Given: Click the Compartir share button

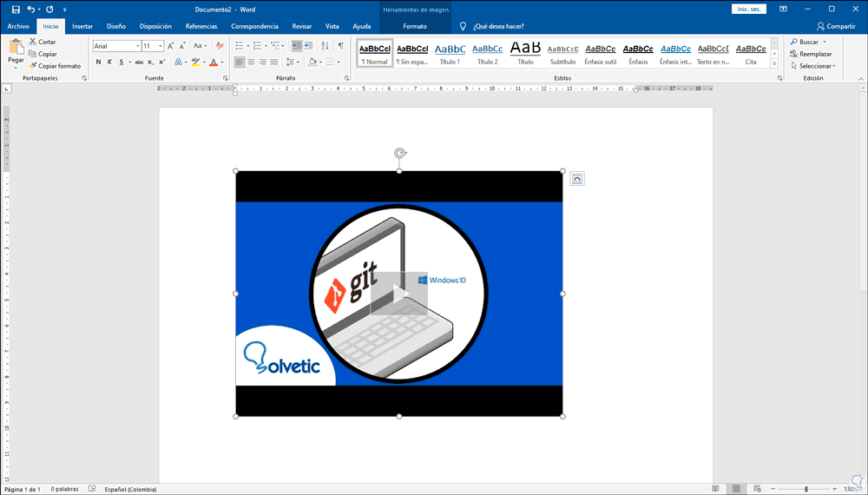Looking at the screenshot, I should pos(836,26).
